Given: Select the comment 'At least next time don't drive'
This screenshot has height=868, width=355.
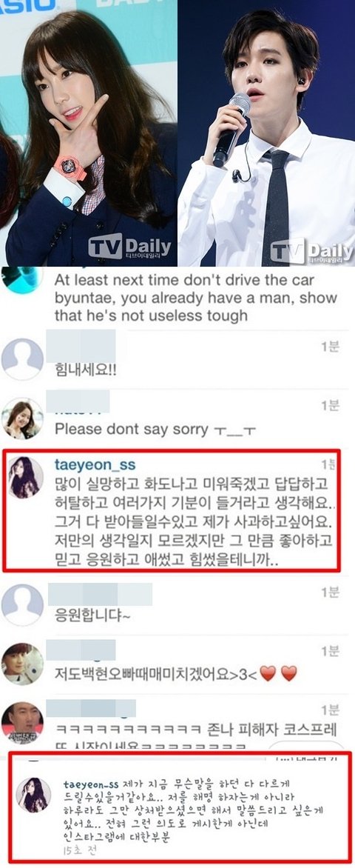Looking at the screenshot, I should 196,298.
